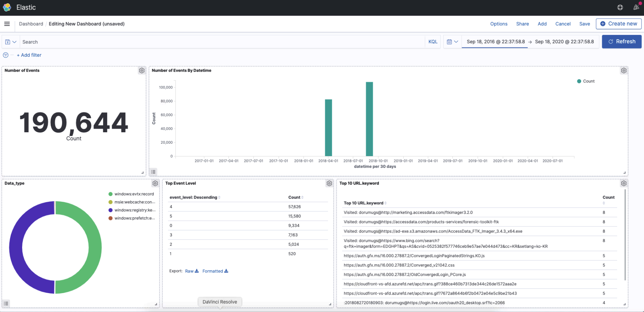
Task: Toggle windows:registry legend series
Action: click(132, 210)
